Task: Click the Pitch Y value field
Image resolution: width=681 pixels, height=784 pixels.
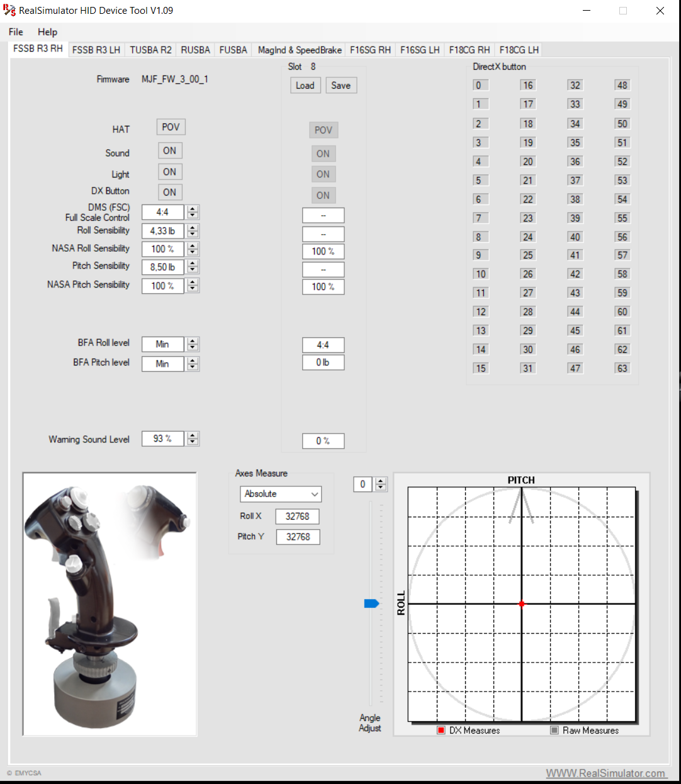Action: 298,537
